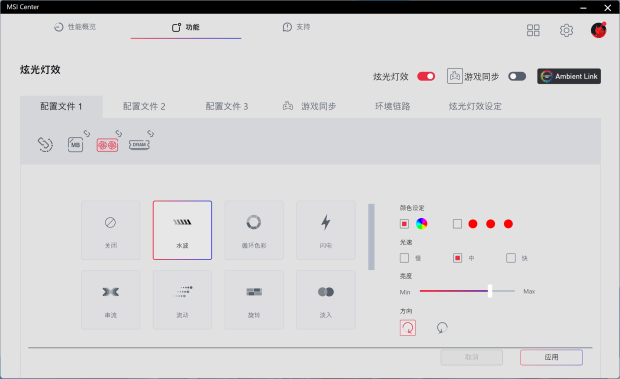
Task: Click the 亮度 brightness slider handle
Action: (x=490, y=291)
